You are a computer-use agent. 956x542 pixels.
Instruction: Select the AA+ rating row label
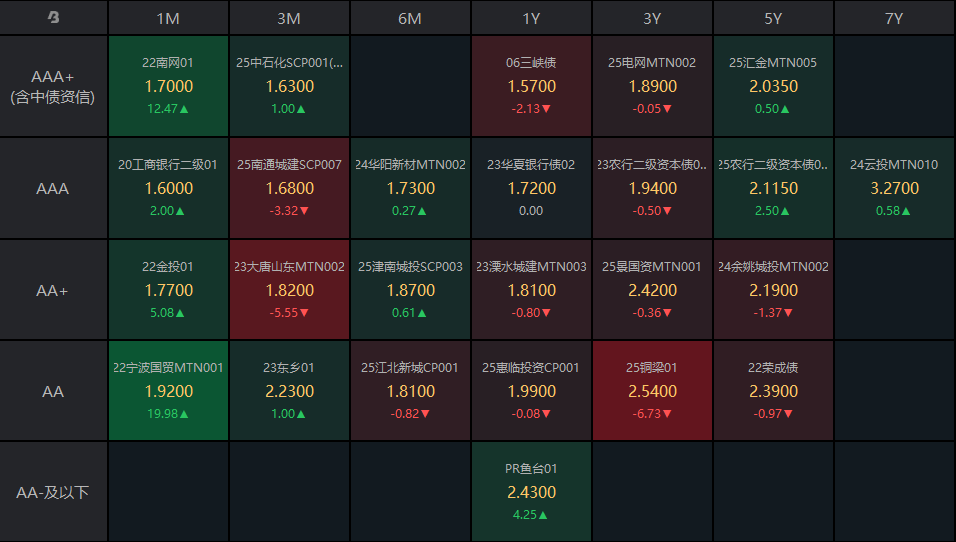coord(53,290)
